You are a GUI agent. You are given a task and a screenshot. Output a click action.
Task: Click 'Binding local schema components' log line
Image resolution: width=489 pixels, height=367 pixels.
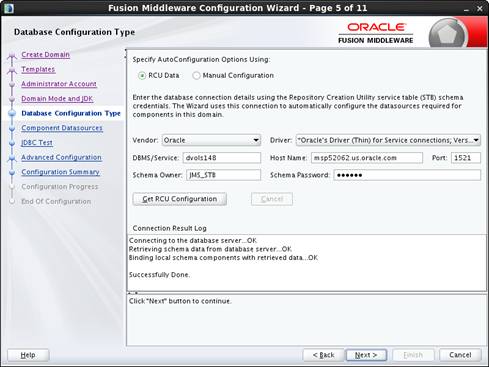(223, 258)
